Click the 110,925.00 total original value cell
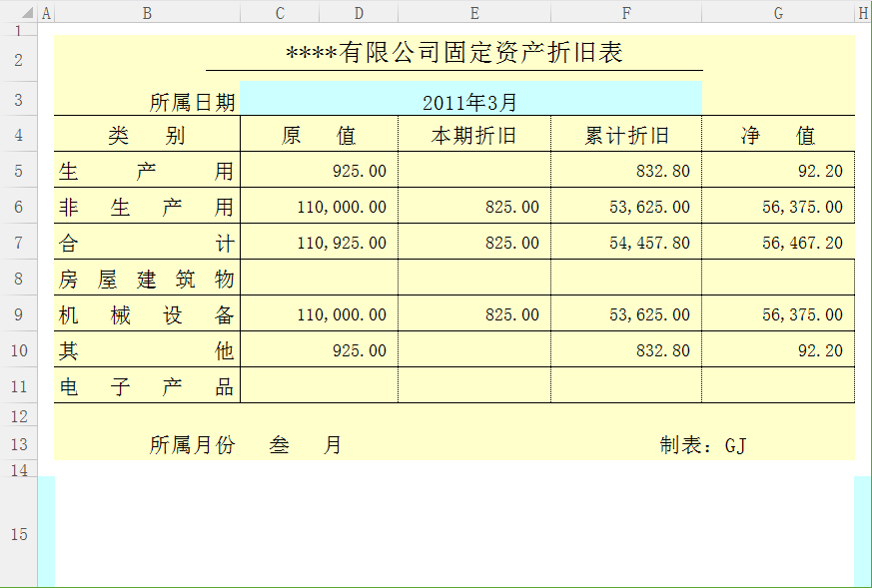The height and width of the screenshot is (588, 872). tap(320, 243)
